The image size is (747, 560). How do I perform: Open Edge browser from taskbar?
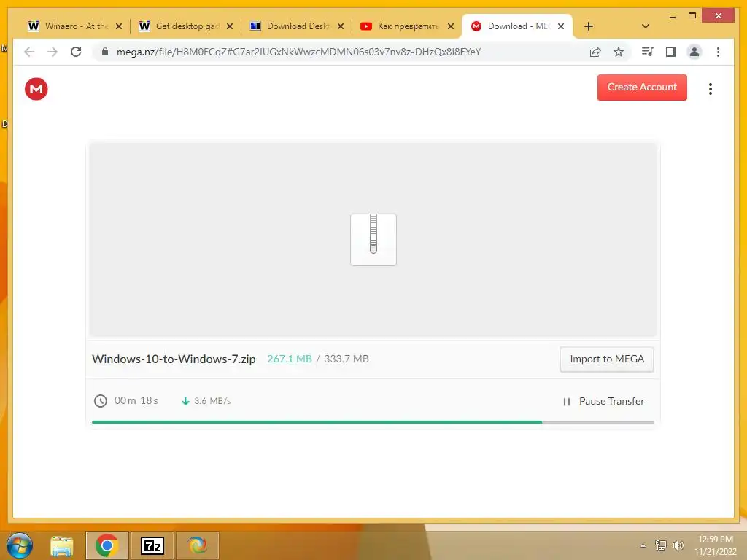click(197, 545)
